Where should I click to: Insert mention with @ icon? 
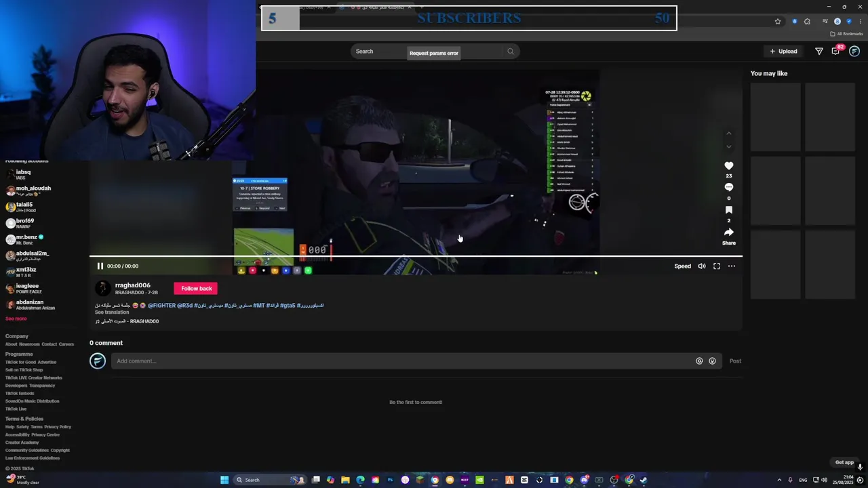click(x=699, y=361)
